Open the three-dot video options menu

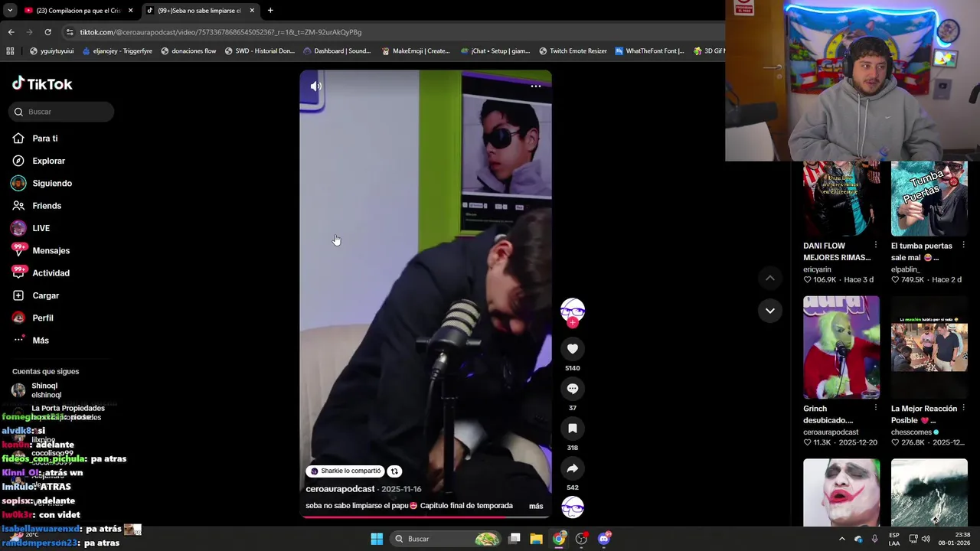tap(536, 86)
